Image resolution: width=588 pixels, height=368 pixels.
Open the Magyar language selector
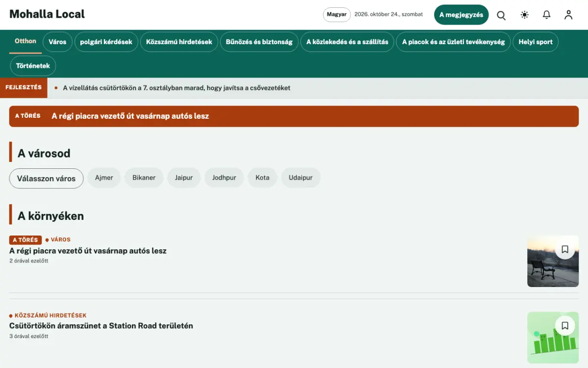point(337,15)
